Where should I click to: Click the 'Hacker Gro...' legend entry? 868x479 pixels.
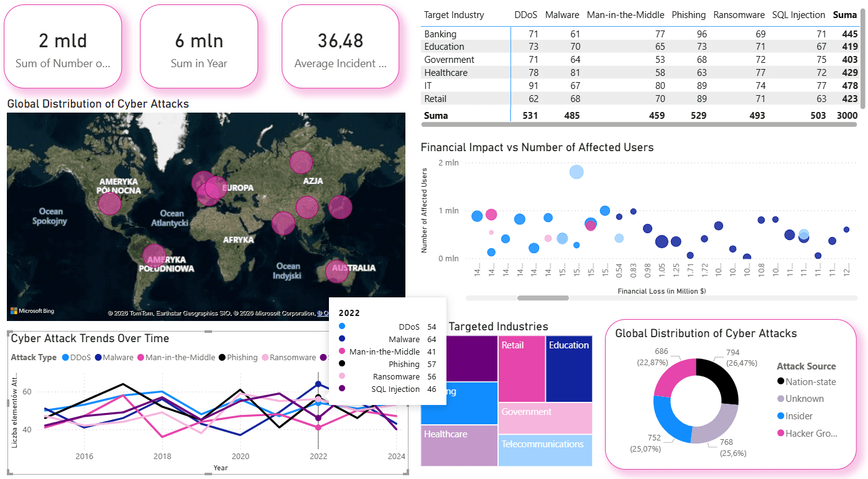tap(806, 433)
